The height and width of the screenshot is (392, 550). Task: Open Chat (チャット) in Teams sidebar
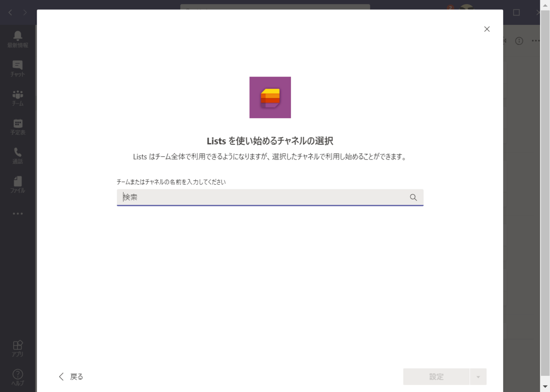(18, 68)
